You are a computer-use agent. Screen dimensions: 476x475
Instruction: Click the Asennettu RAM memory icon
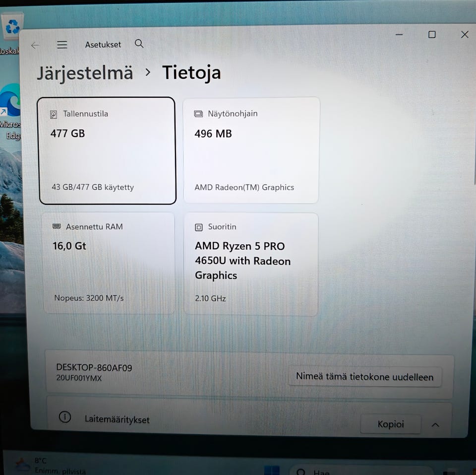[57, 226]
